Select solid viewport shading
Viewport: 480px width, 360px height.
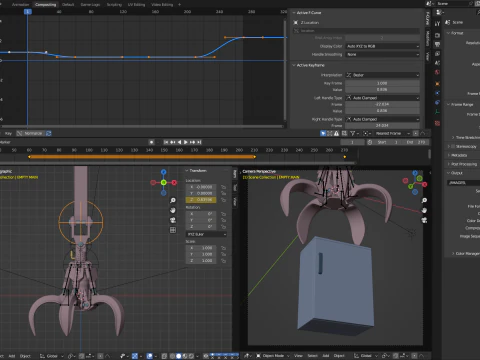coord(179,356)
